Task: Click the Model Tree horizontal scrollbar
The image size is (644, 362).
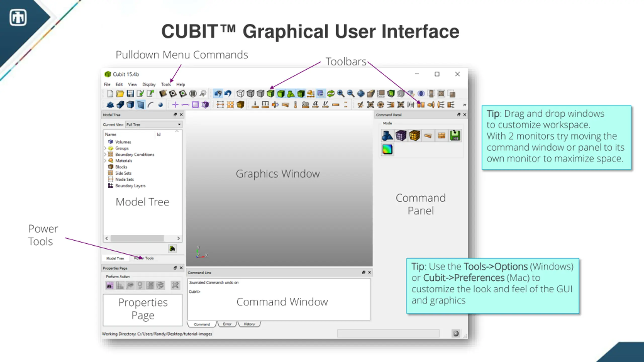Action: coord(142,238)
